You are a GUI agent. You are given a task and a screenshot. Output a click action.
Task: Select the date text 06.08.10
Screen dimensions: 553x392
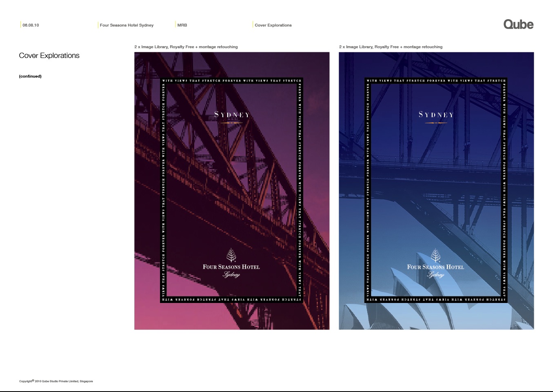pos(31,25)
